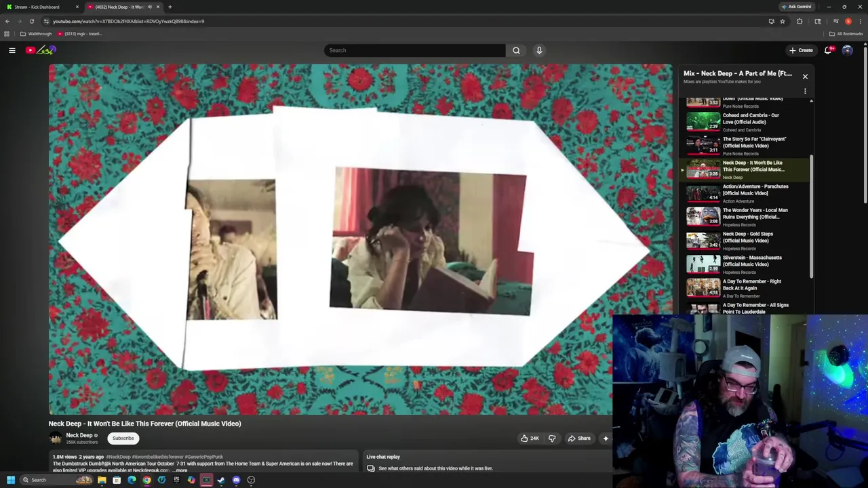Click the browser back arrow
The image size is (868, 488).
click(x=7, y=21)
